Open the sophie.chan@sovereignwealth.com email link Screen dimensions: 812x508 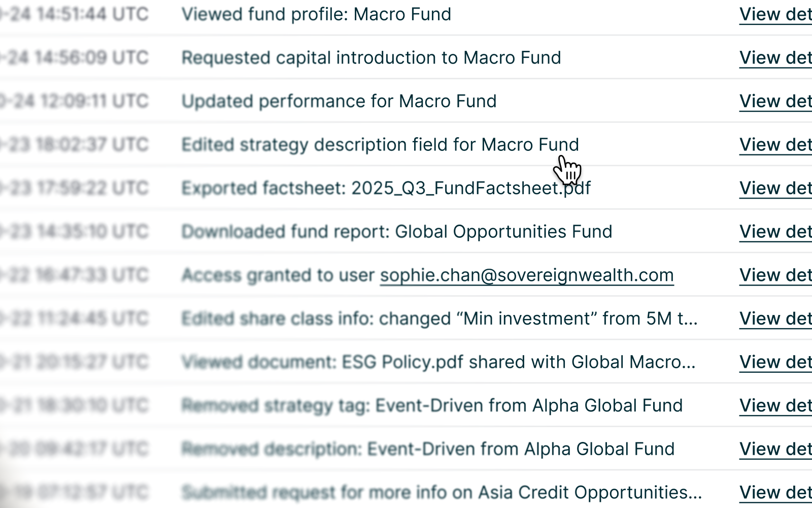526,275
